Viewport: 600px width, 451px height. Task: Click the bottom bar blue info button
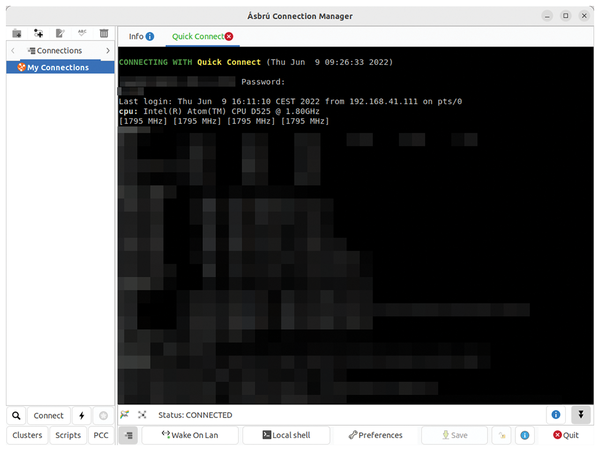[x=525, y=435]
